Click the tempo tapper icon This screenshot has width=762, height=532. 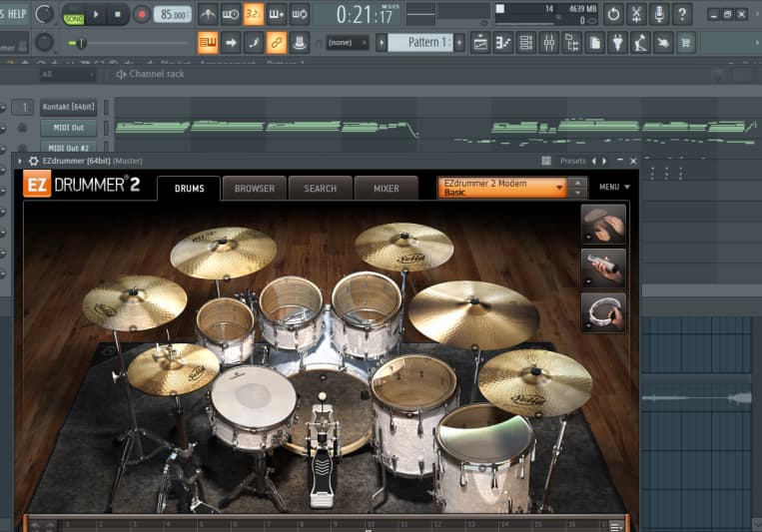pyautogui.click(x=640, y=43)
